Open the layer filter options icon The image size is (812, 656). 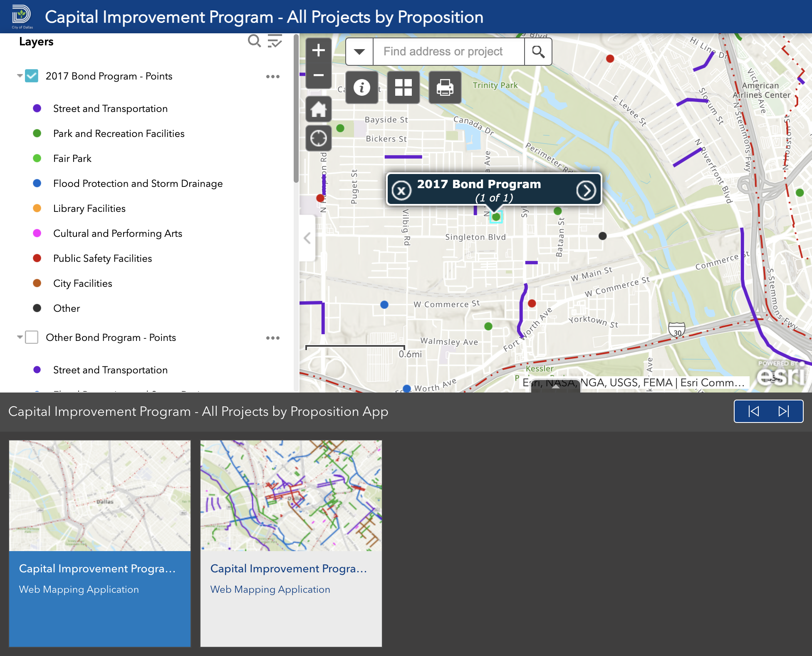(x=275, y=41)
